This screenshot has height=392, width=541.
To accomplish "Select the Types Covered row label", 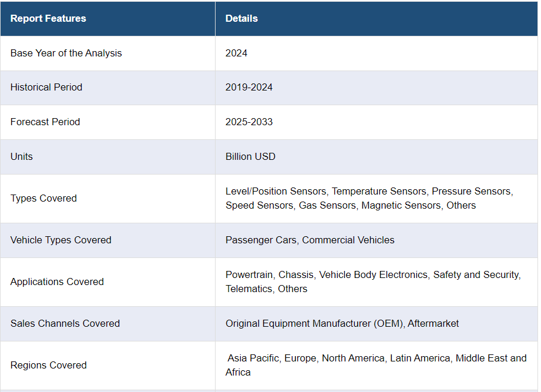I will point(43,198).
